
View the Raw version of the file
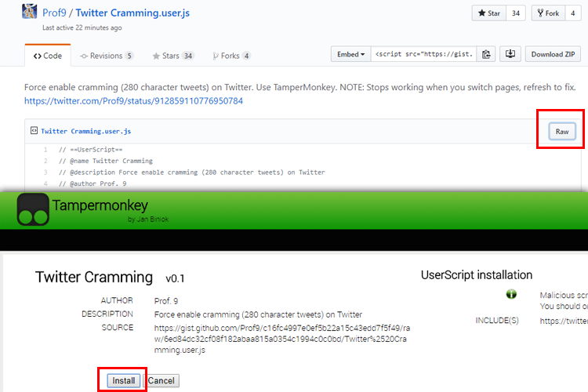pyautogui.click(x=562, y=131)
